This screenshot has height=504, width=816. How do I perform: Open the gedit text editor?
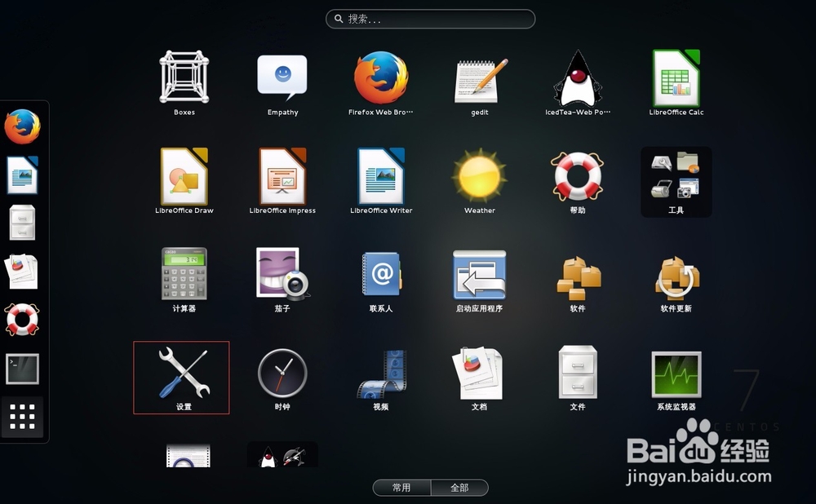point(478,77)
